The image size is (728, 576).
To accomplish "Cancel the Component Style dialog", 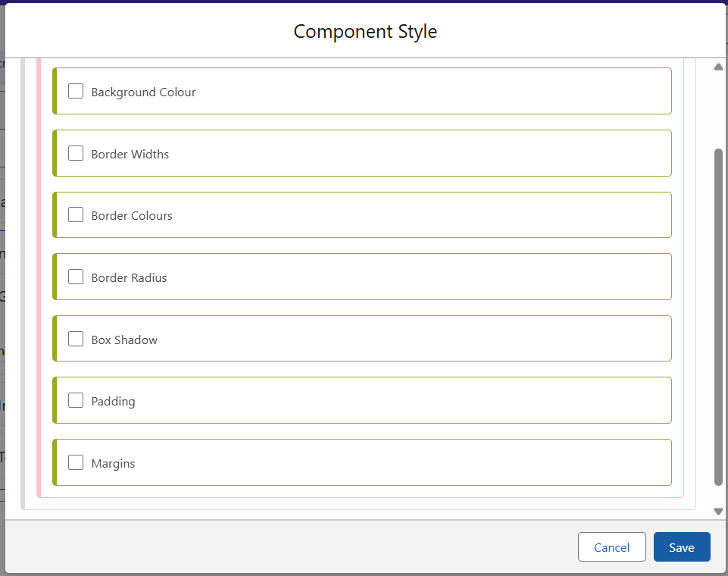I will pos(611,547).
